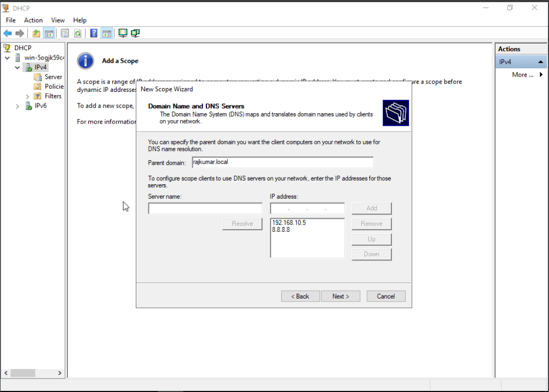Click the IP address entry field
549x392 pixels.
pos(308,208)
